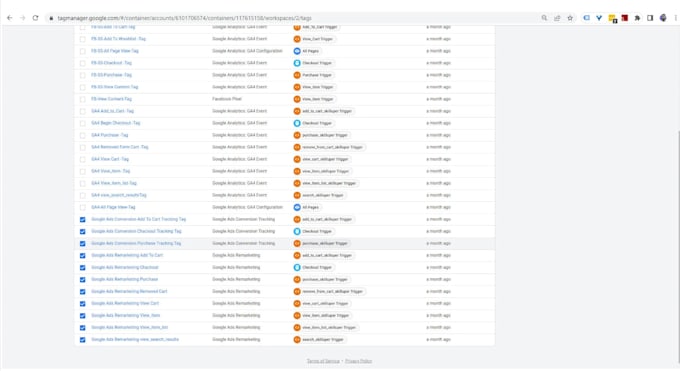Click the trigger icon in FB-SS All Page View Tag row
The image size is (680, 371).
point(297,51)
